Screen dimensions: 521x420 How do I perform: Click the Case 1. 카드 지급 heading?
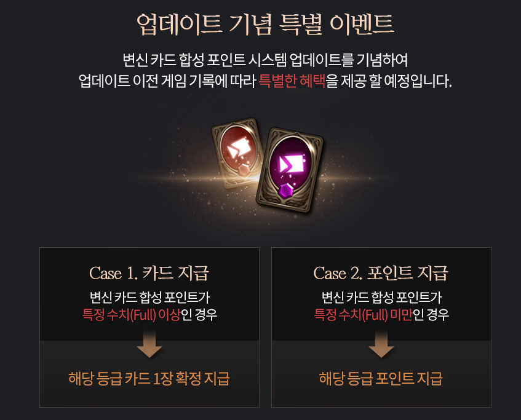click(149, 273)
